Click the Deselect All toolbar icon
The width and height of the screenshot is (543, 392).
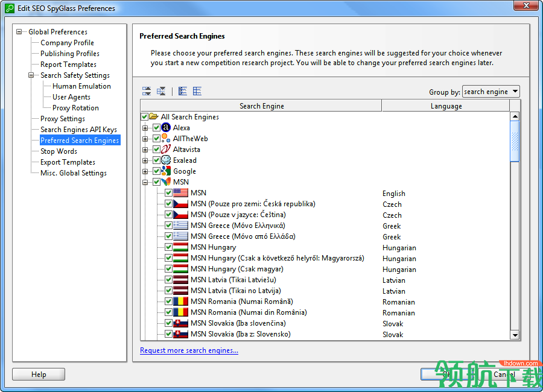pyautogui.click(x=197, y=92)
